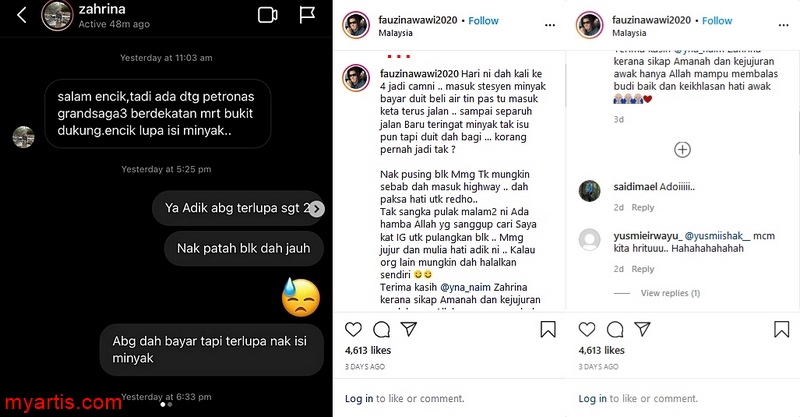This screenshot has height=417, width=800.
Task: Start a video call with zahrina
Action: click(x=267, y=15)
